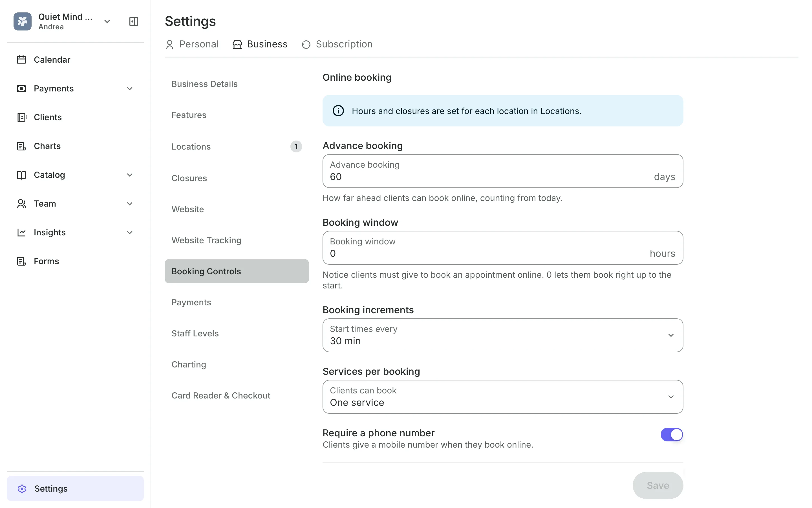Open the Charting settings section
The width and height of the screenshot is (812, 508).
[237, 365]
